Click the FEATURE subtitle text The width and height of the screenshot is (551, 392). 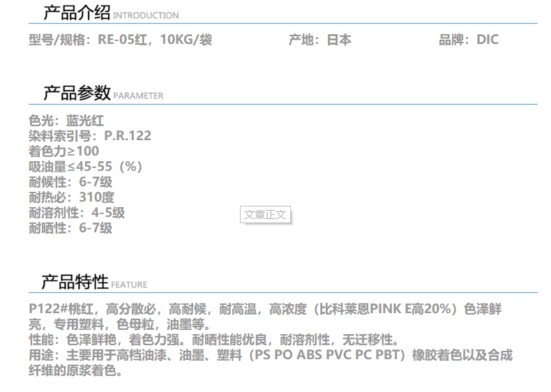(129, 285)
